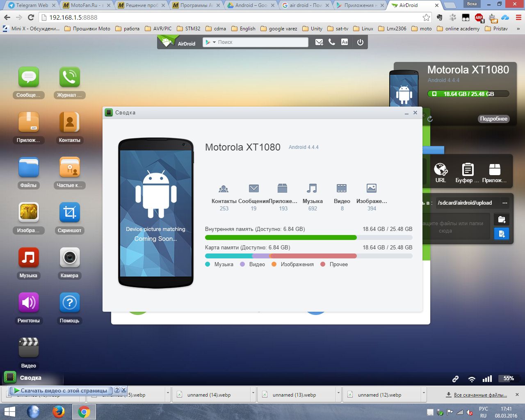Click the internal memory green progress bar
This screenshot has height=420, width=525.
308,237
